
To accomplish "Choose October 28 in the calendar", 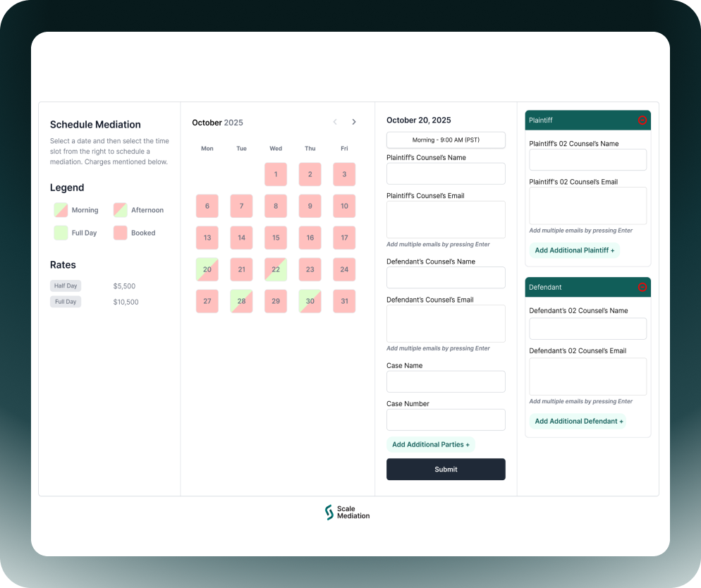I will (x=241, y=301).
